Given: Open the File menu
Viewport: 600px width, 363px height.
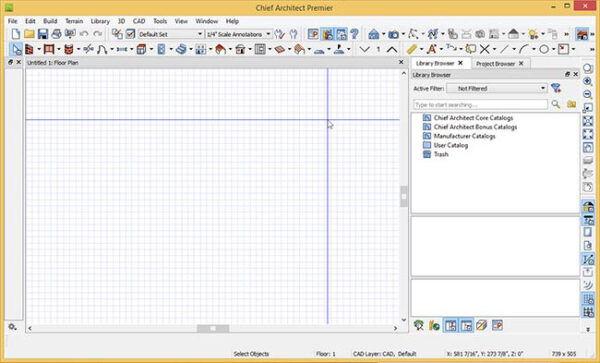Looking at the screenshot, I should pyautogui.click(x=12, y=21).
